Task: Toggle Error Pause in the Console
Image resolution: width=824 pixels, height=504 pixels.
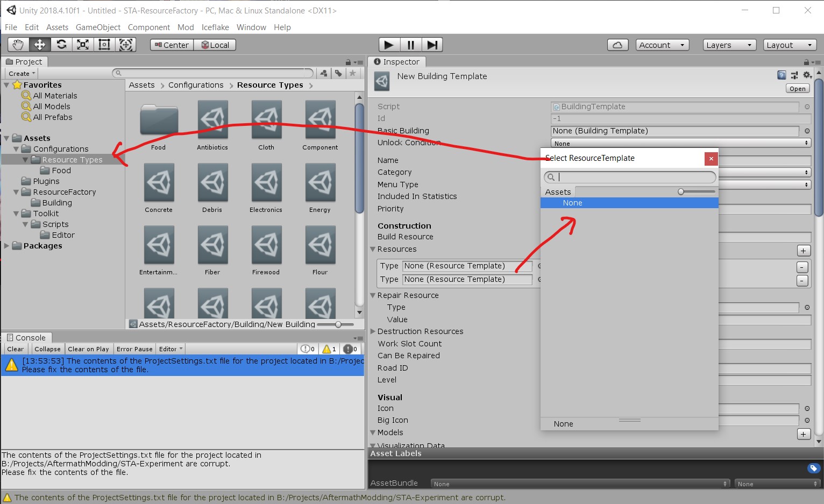Action: [134, 349]
